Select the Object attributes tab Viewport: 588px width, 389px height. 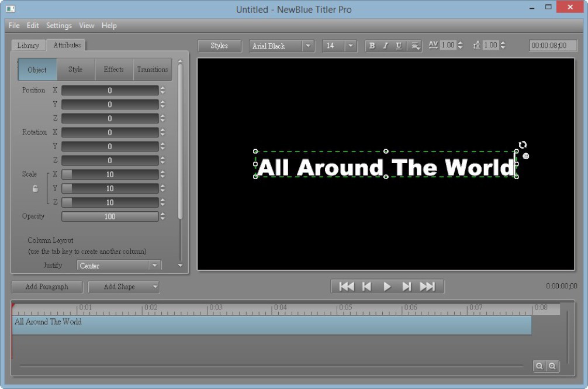[37, 70]
